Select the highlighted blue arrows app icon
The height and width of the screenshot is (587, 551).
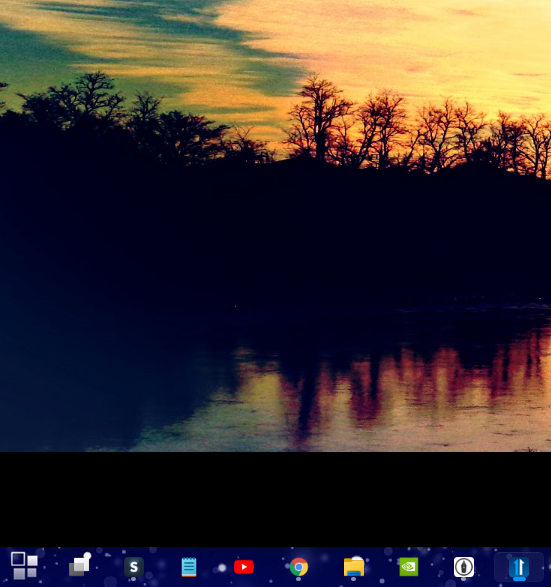[x=519, y=568]
